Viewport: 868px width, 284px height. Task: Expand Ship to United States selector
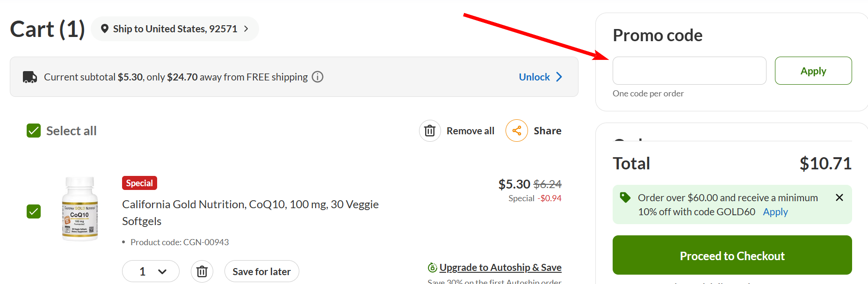click(175, 29)
